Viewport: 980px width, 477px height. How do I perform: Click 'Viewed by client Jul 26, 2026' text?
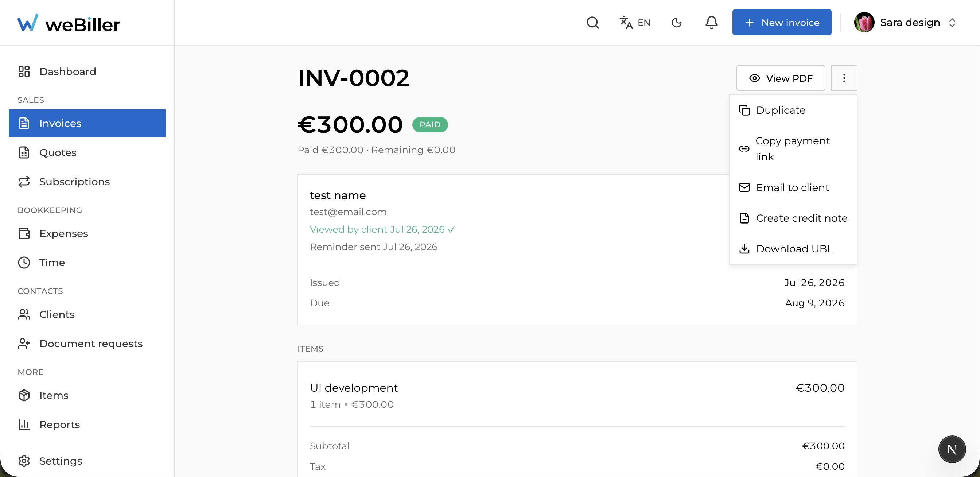tap(382, 229)
